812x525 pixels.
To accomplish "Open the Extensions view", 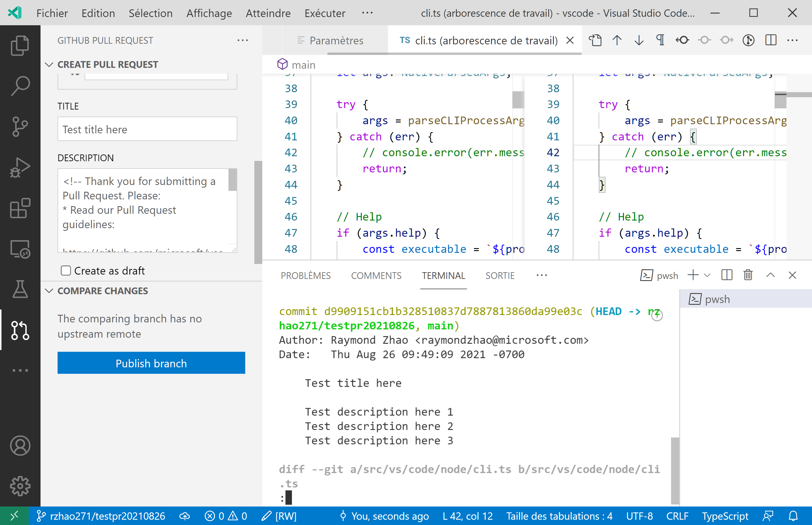I will [x=19, y=208].
